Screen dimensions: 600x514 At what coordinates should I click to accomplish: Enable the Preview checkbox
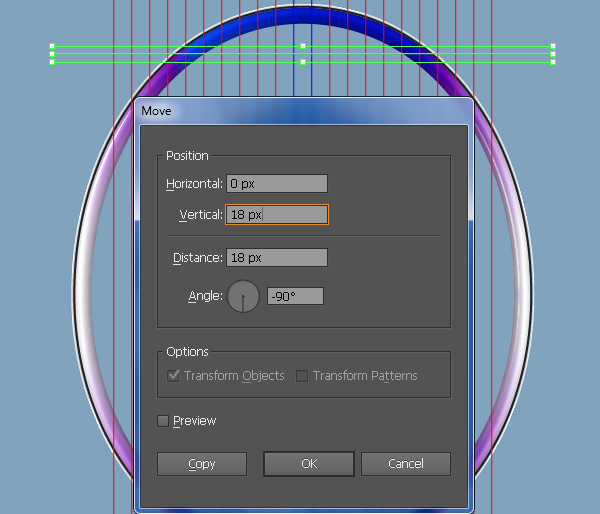click(163, 421)
